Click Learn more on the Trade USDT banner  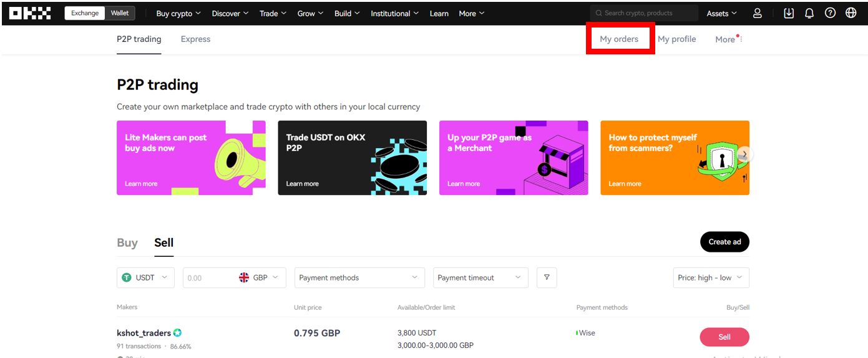(x=302, y=184)
